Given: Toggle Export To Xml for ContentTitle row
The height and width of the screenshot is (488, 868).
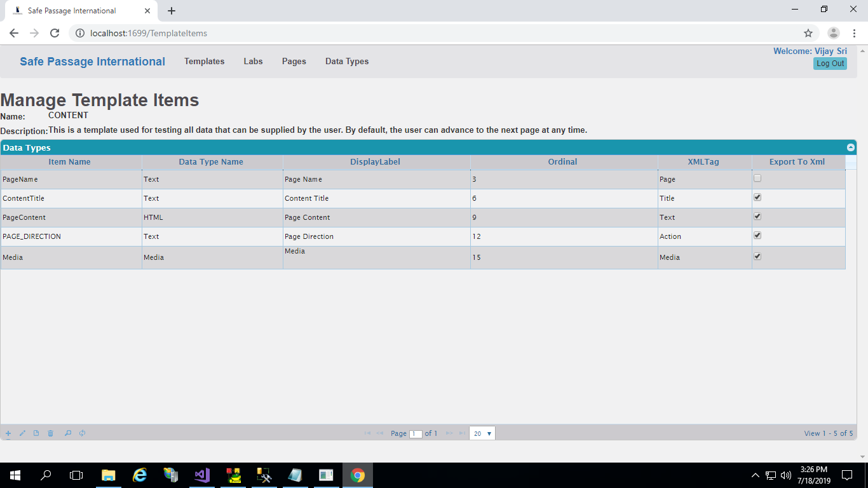Looking at the screenshot, I should click(x=757, y=198).
